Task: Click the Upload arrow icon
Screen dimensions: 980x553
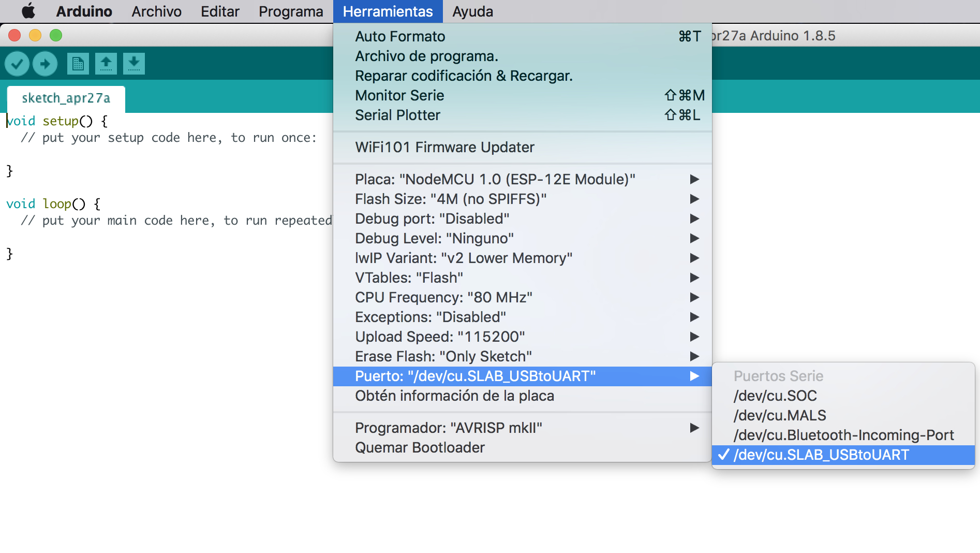Action: (45, 64)
